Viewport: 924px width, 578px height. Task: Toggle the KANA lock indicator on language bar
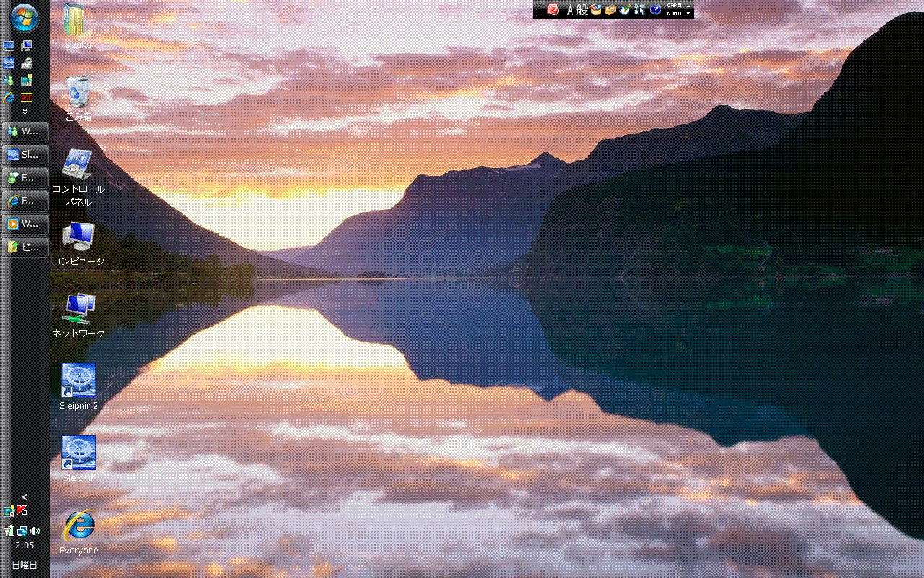[x=674, y=14]
